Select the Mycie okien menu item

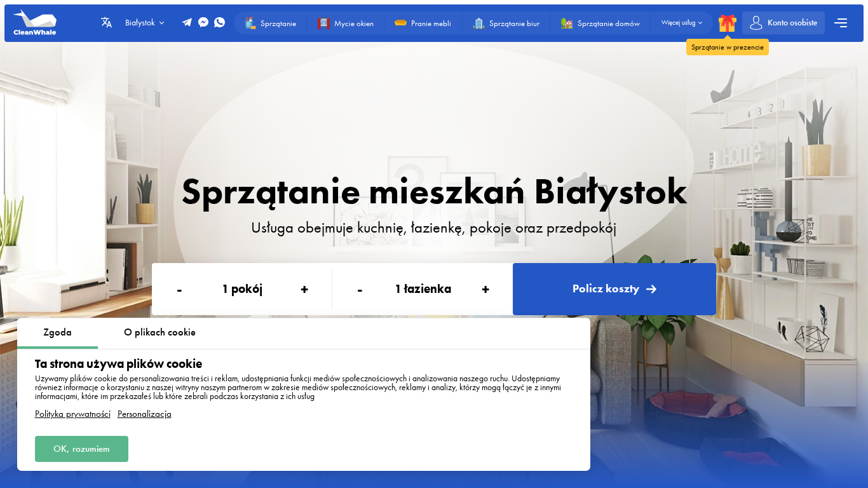[346, 23]
